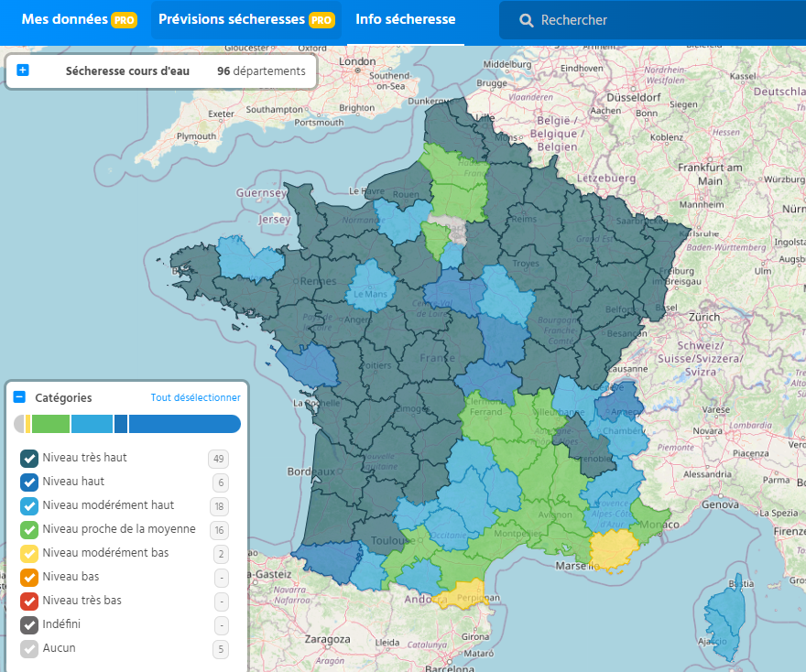Toggle the Niveau modérément bas checkbox
This screenshot has width=806, height=672.
29,553
